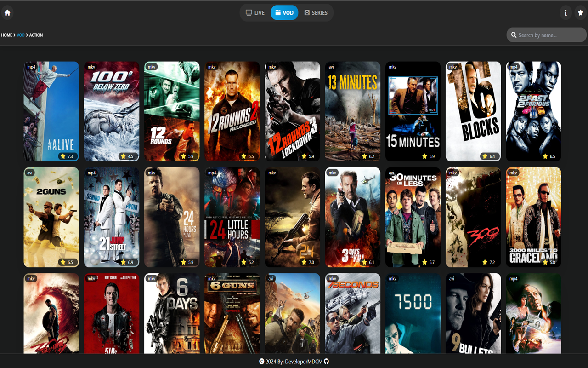Open the 2 Guns movie poster
This screenshot has width=588, height=368.
tap(51, 217)
